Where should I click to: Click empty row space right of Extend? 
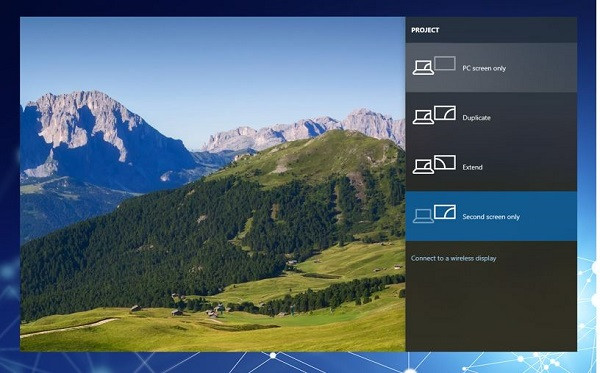(x=532, y=167)
